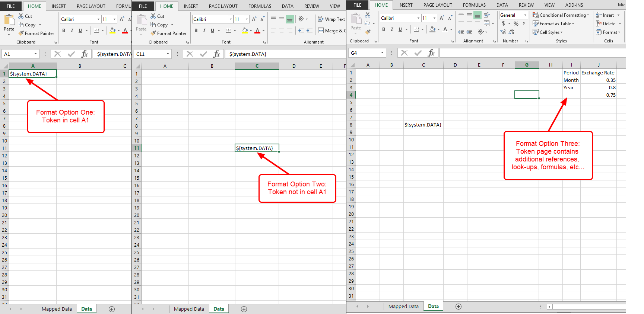Toggle Bold in the middle Excel window
The image size is (644, 314).
point(196,31)
